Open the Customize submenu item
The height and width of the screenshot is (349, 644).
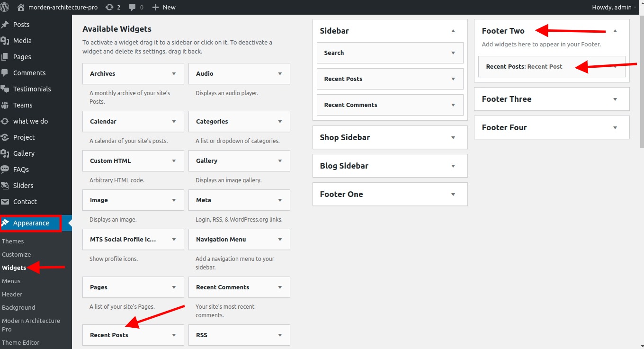click(17, 254)
